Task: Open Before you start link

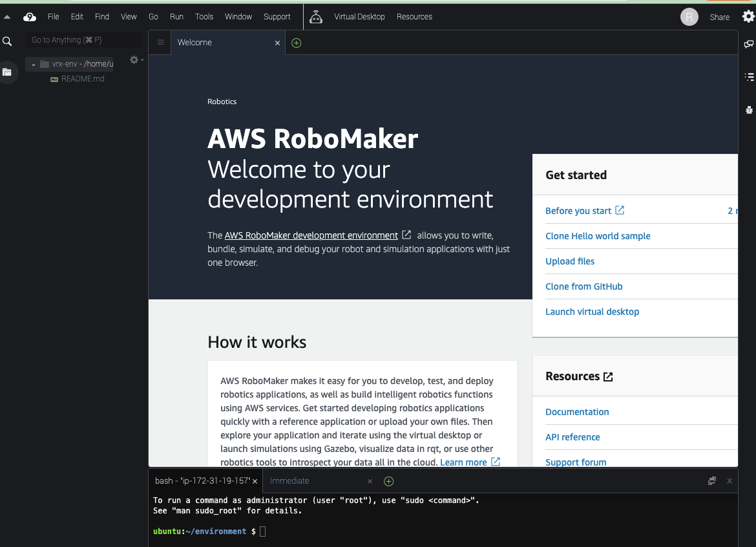Action: [578, 211]
